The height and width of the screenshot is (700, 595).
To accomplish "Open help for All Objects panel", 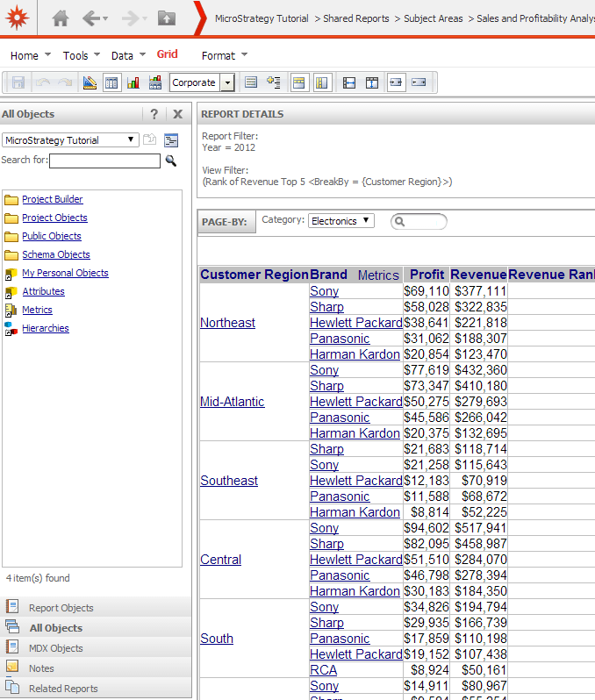I will tap(154, 114).
